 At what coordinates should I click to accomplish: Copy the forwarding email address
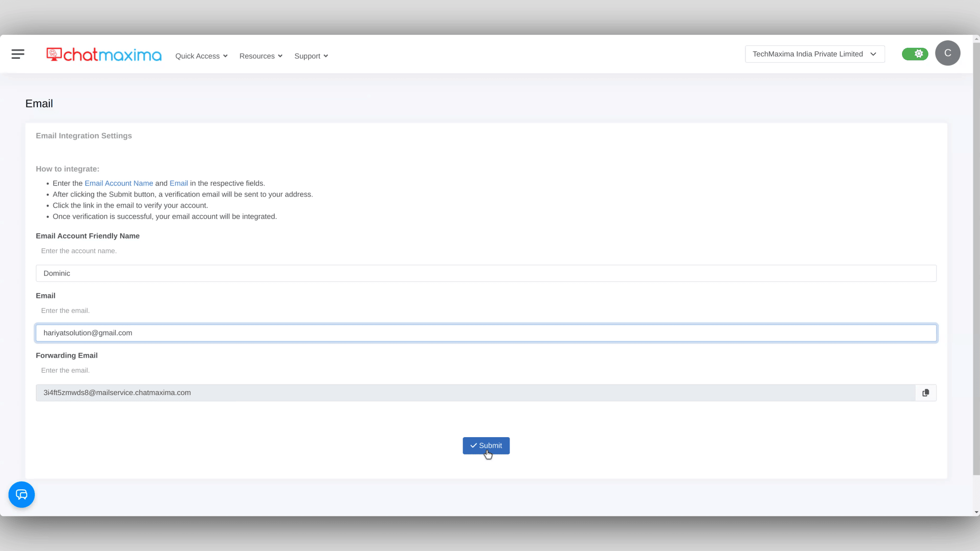925,393
